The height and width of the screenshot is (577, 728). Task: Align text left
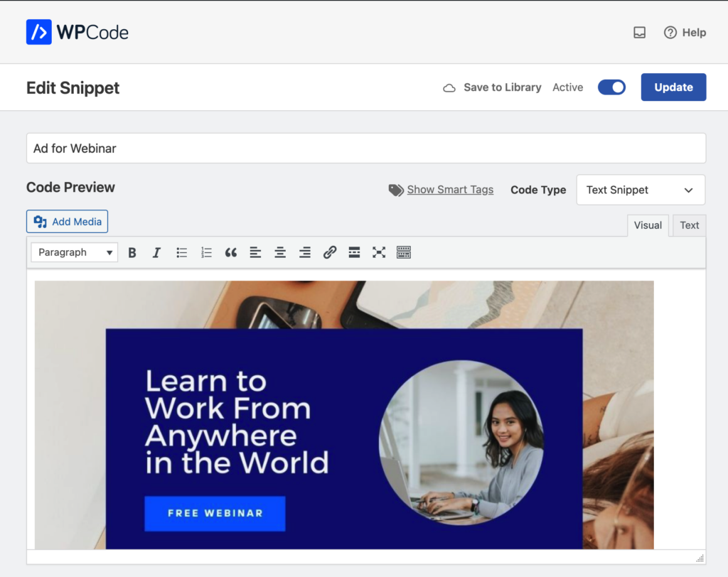pos(255,252)
